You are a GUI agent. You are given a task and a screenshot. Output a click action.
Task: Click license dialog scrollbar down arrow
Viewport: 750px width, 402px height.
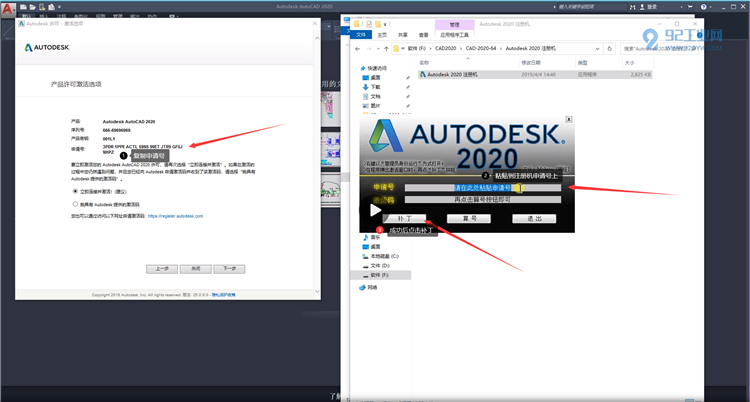(x=316, y=290)
